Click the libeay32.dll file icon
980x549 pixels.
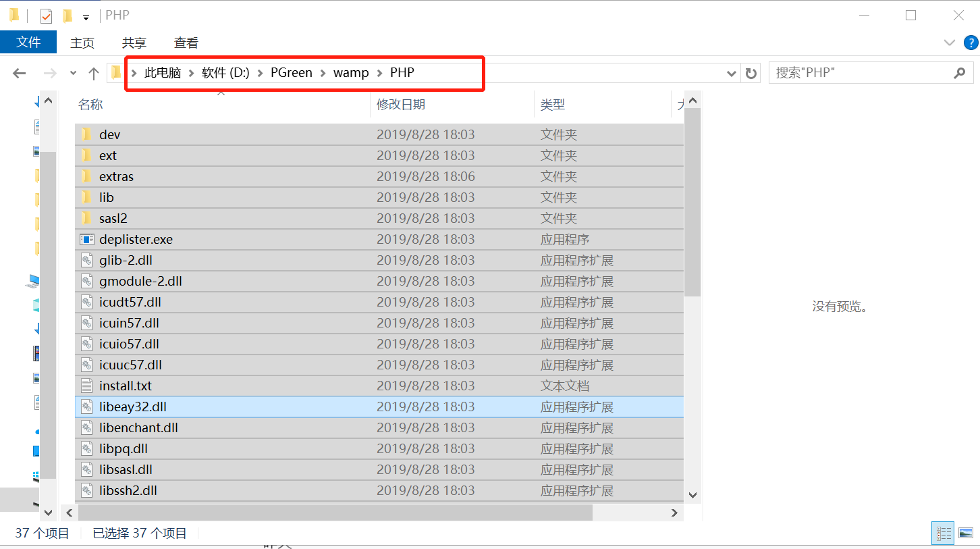pyautogui.click(x=86, y=407)
